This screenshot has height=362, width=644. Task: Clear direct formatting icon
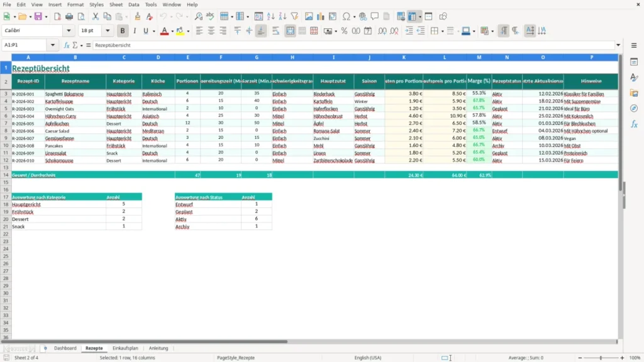pos(150,16)
